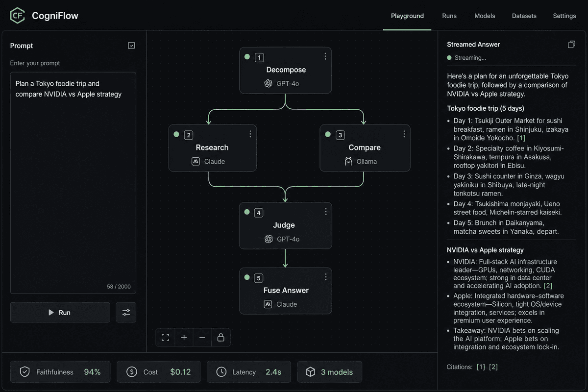Click the NVIDIA vs Apple strategy heading
The image size is (588, 392).
pyautogui.click(x=485, y=250)
